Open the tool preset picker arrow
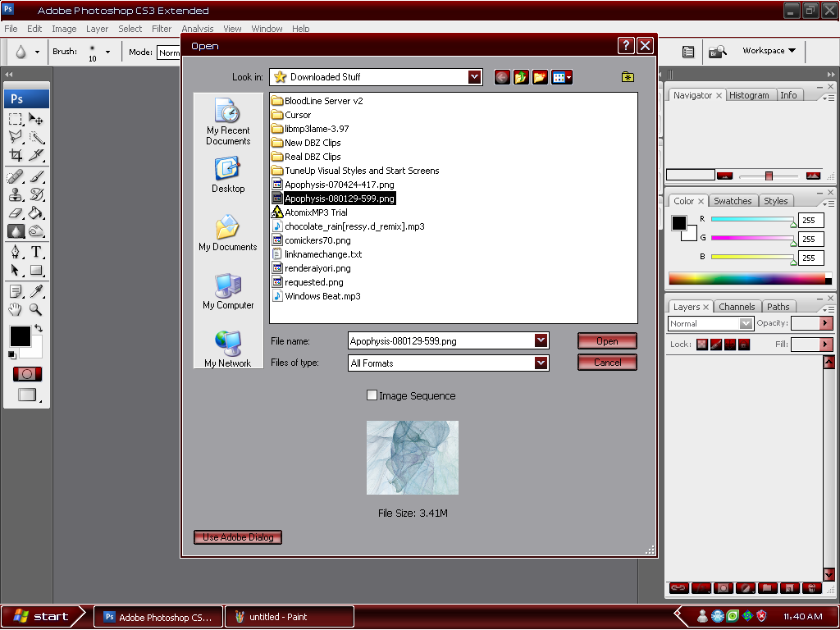 37,52
